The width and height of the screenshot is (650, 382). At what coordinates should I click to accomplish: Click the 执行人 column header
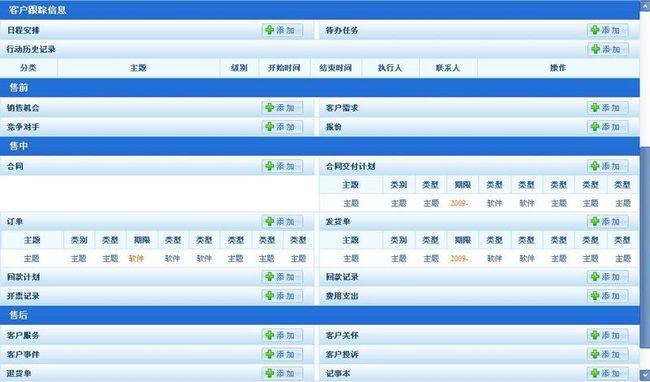point(390,68)
